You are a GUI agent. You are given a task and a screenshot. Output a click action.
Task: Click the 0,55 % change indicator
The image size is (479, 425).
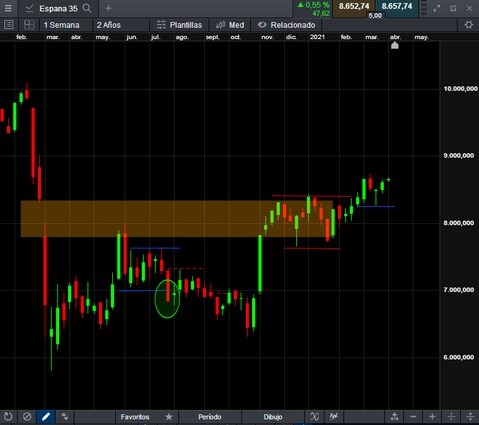313,5
